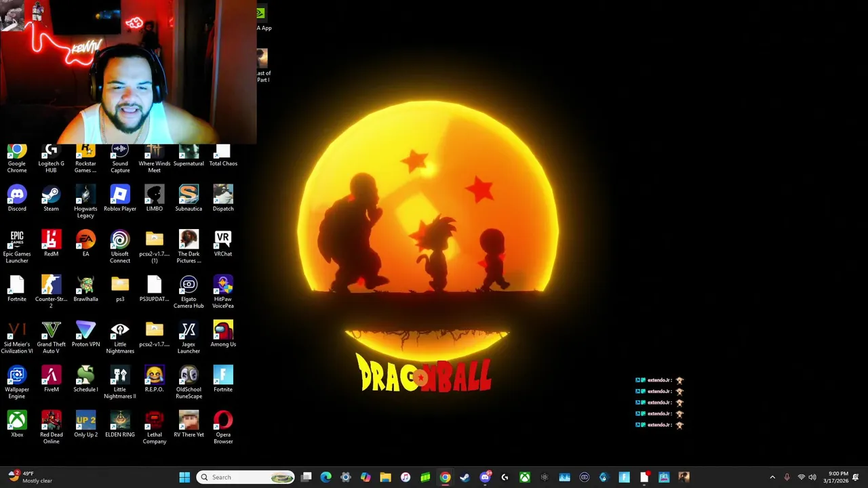868x488 pixels.
Task: Expand the hidden system tray icons
Action: coord(772,477)
